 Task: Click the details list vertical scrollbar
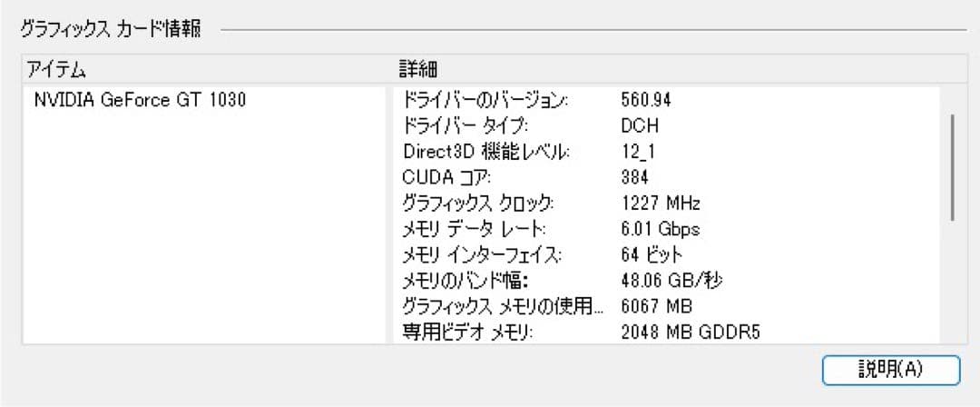[952, 166]
